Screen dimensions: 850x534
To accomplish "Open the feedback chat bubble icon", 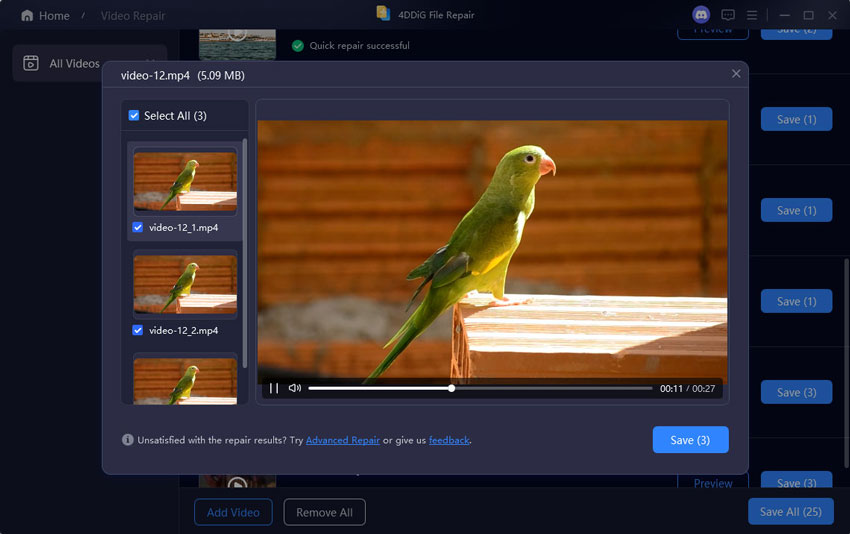I will coord(728,15).
